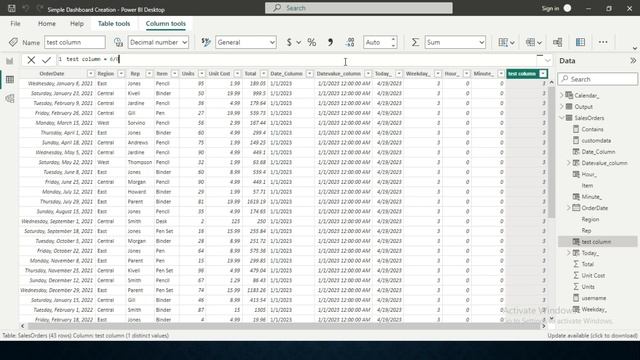The image size is (640, 360).
Task: Expand the Today_ field
Action: coord(569,253)
